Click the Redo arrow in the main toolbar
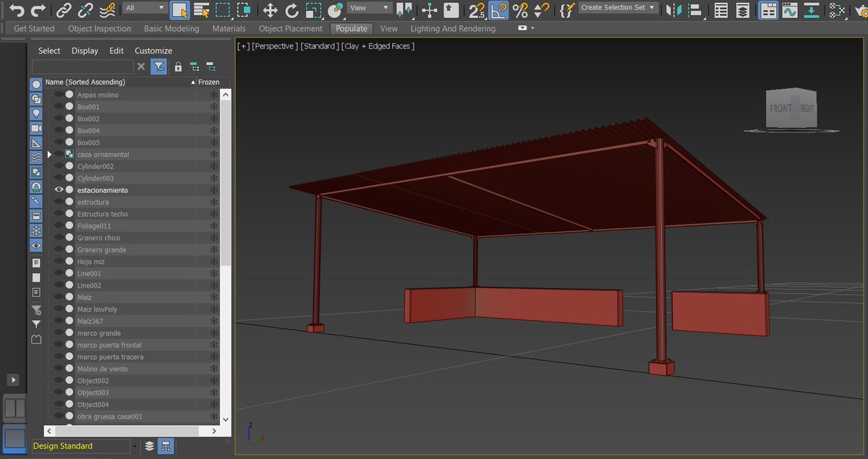The height and width of the screenshot is (459, 868). pos(38,10)
